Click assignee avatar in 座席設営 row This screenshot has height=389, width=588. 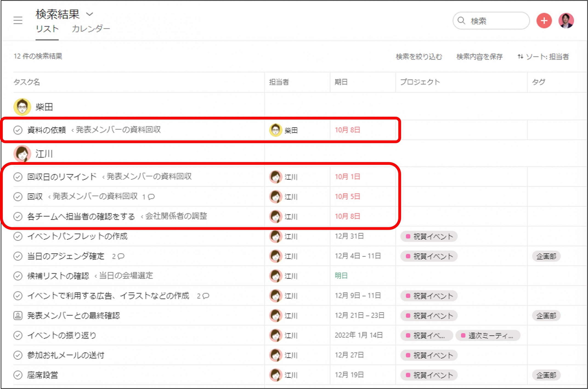click(x=276, y=375)
